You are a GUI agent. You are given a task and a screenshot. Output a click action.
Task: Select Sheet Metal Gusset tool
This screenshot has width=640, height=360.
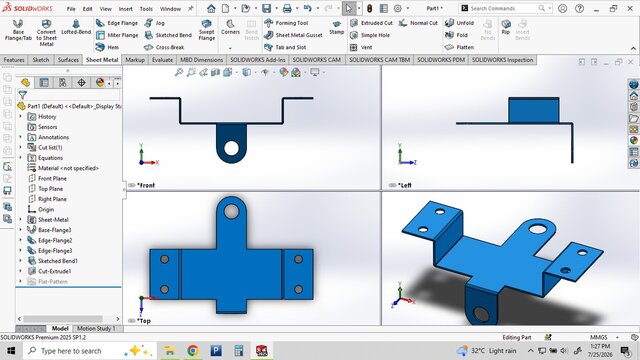coord(293,35)
